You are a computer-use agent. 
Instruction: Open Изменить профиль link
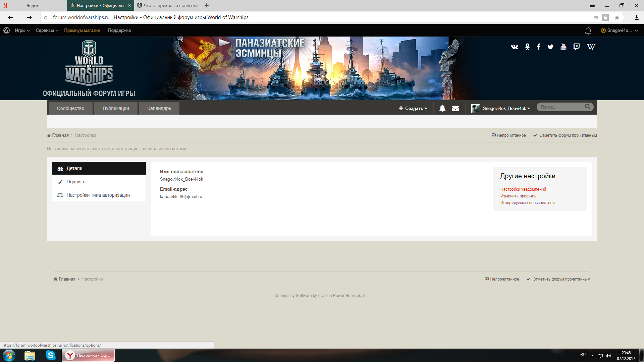[x=518, y=196]
